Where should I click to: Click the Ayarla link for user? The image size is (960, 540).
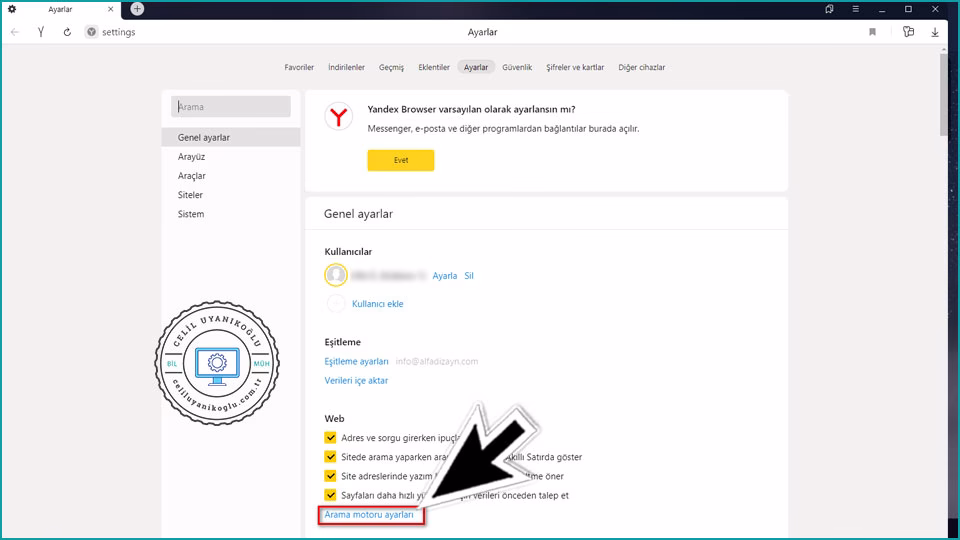coord(444,276)
